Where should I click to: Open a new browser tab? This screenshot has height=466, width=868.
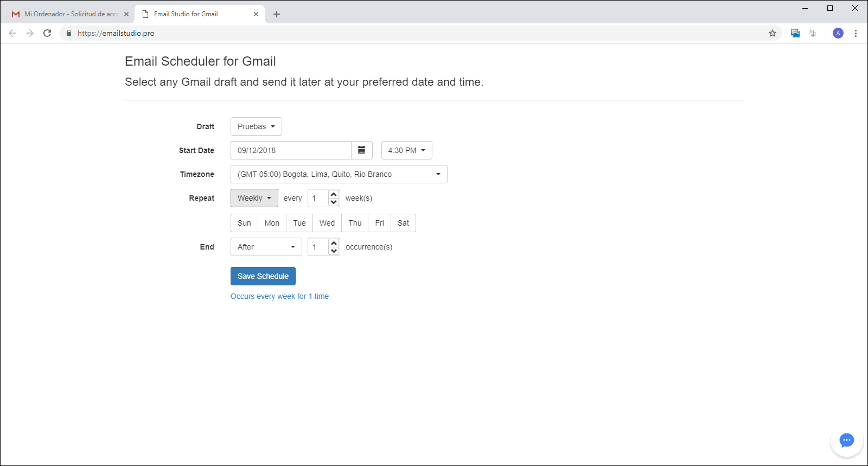pos(277,14)
